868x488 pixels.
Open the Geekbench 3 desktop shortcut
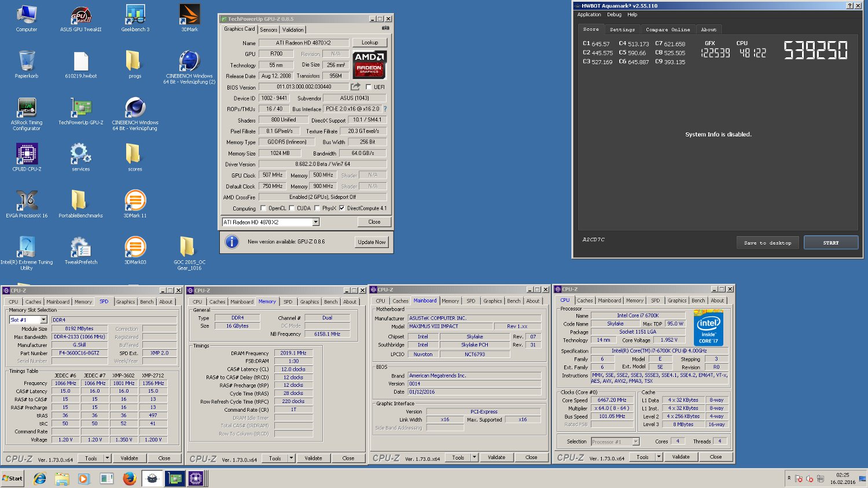[x=135, y=18]
